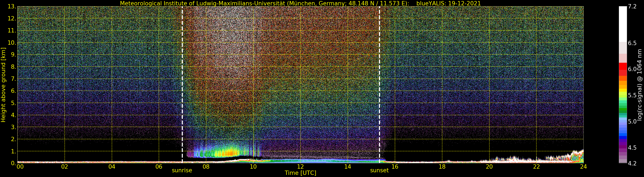Click the time axis tick label 22
The height and width of the screenshot is (177, 644).
pyautogui.click(x=536, y=167)
